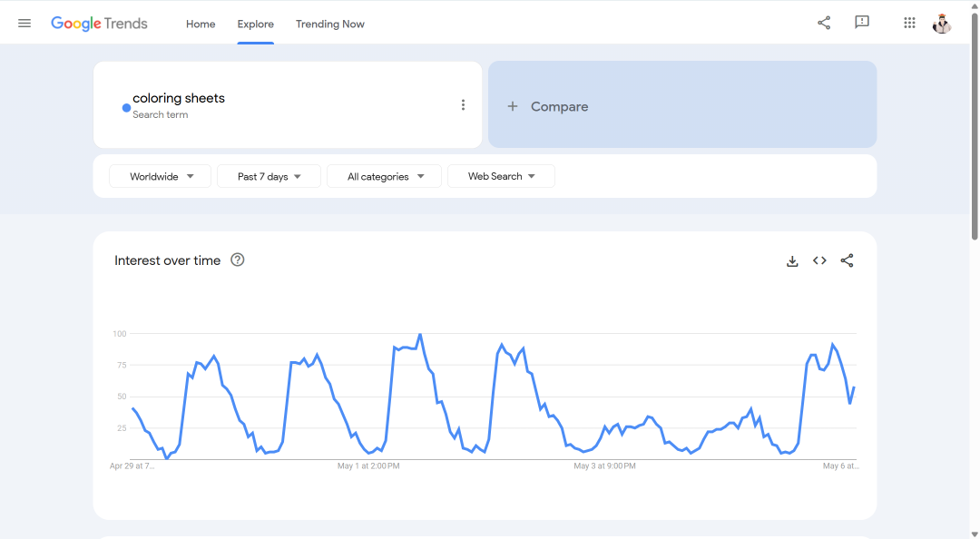
Task: Open the All categories dropdown
Action: coord(385,176)
